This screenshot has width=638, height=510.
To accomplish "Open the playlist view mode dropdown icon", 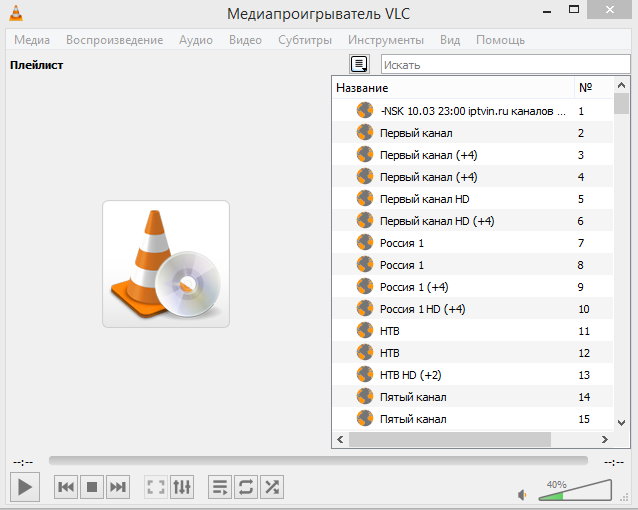I will point(359,64).
